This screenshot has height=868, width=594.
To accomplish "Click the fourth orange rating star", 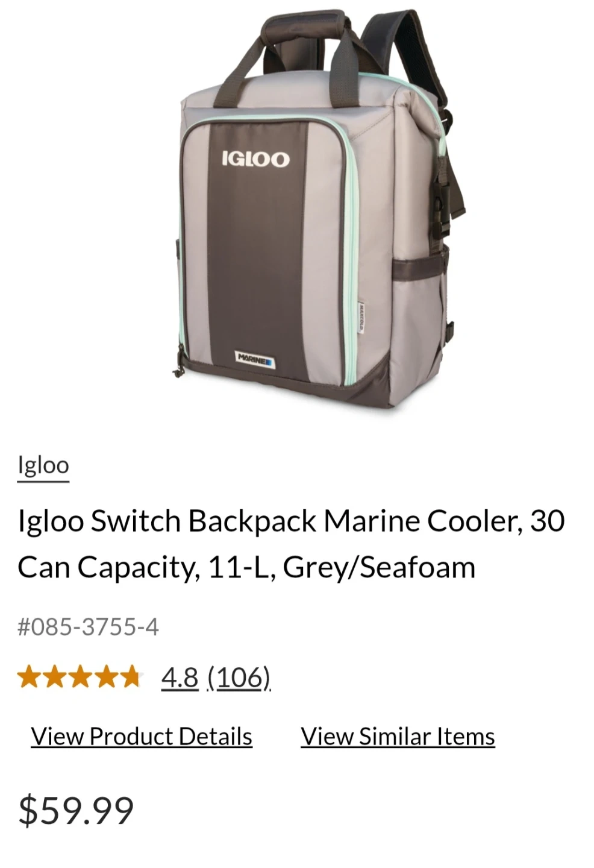I will pos(105,677).
